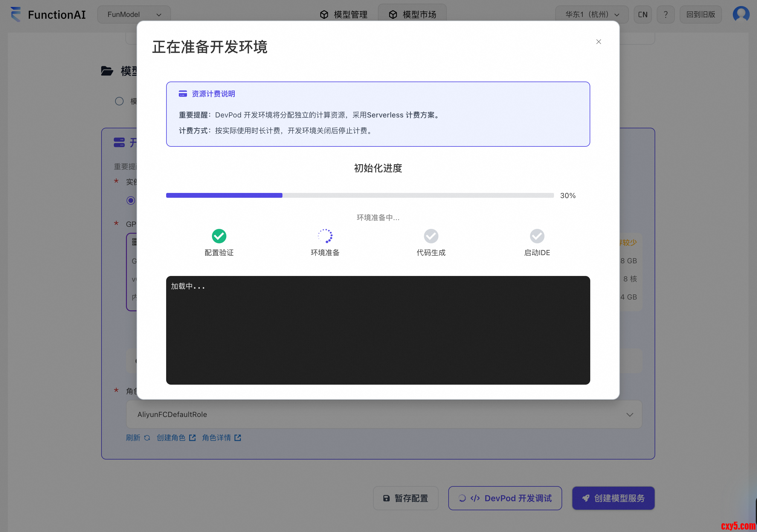Click the 创建模型服务 button

tap(613, 498)
